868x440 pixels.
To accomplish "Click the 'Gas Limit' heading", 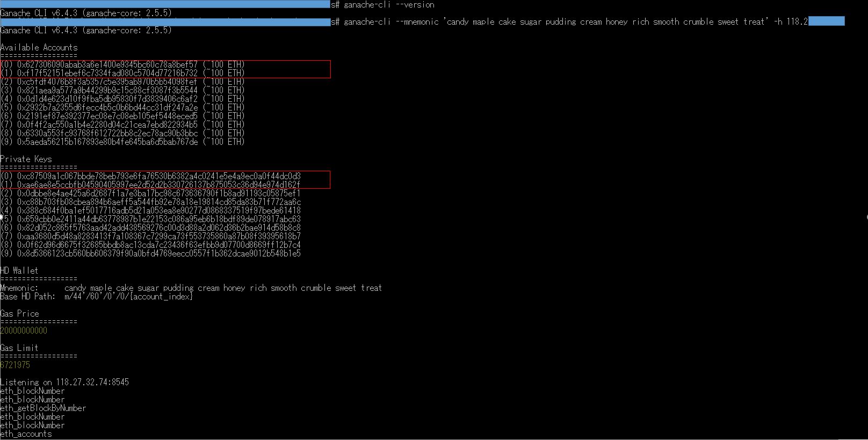I will [x=19, y=348].
